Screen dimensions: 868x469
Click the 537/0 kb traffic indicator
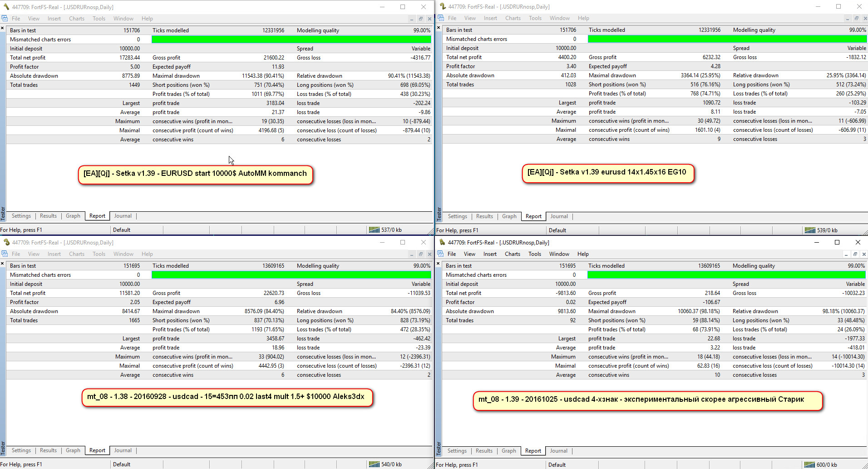(391, 230)
